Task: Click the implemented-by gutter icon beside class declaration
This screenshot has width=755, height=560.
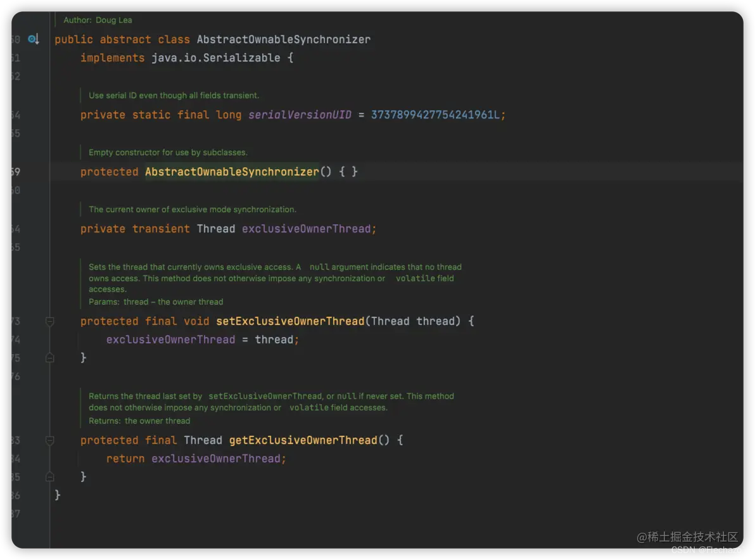Action: [x=33, y=39]
